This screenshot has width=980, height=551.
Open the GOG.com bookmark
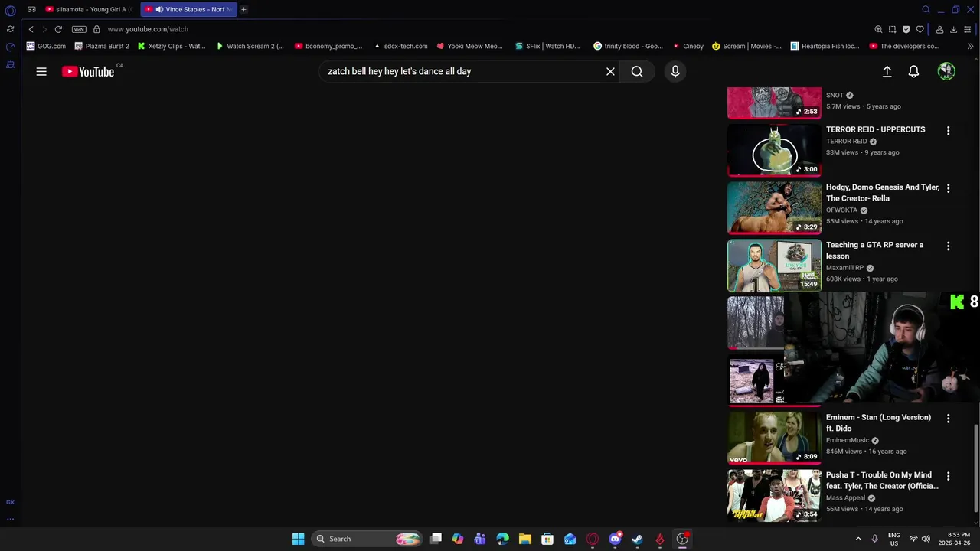click(46, 46)
